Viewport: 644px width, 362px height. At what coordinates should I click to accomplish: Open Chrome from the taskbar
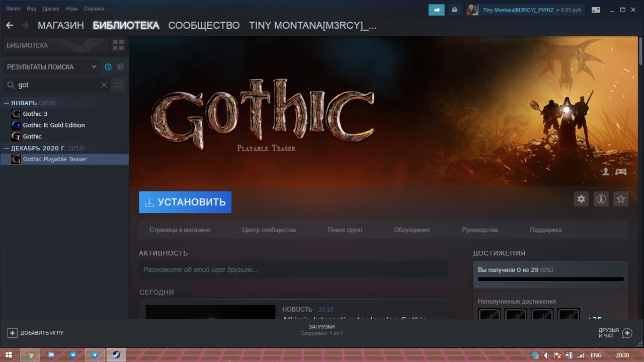pos(30,355)
